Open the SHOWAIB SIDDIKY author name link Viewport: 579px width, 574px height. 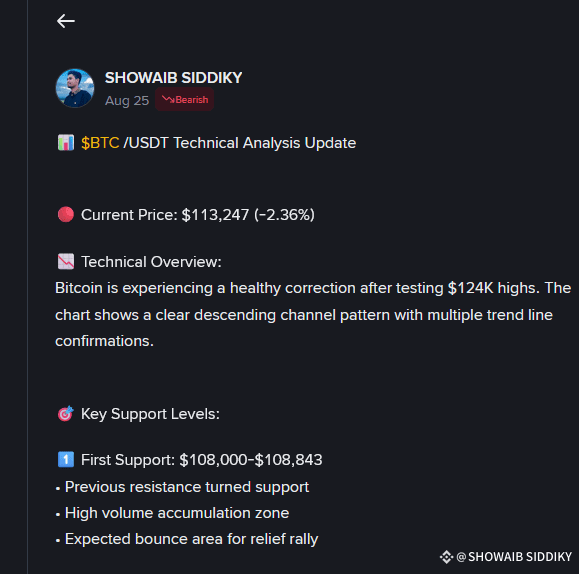(174, 78)
